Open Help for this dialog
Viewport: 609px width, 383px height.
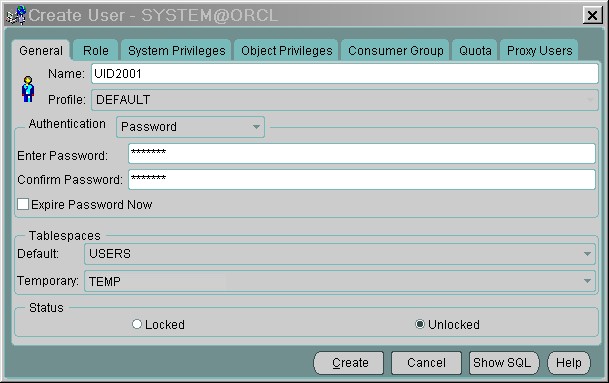[569, 363]
